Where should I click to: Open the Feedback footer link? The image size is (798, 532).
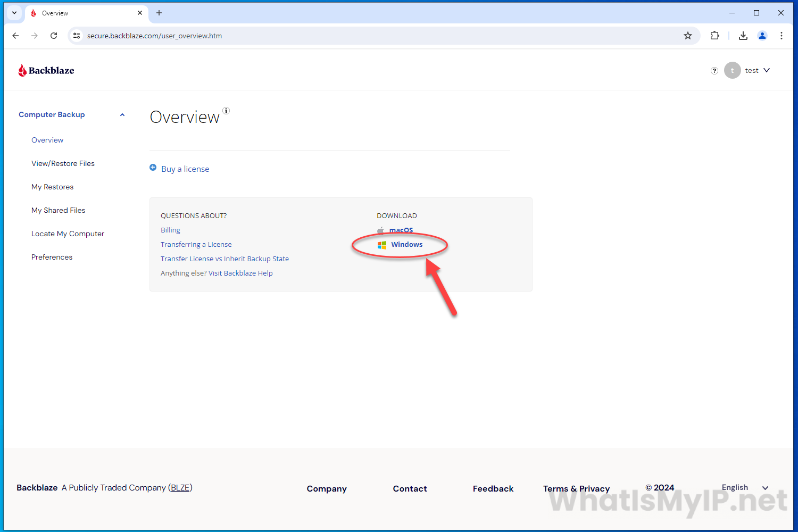(493, 488)
